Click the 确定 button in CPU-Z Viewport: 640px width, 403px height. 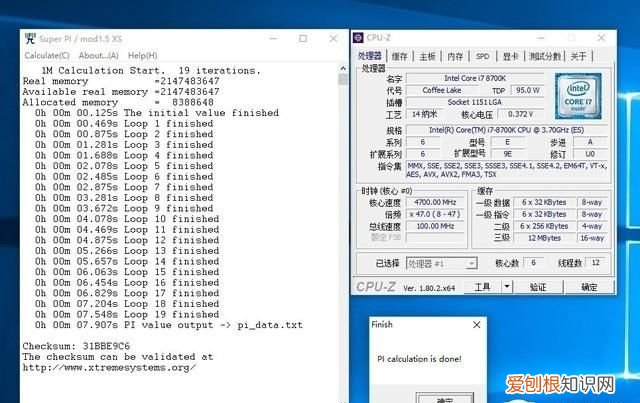(x=589, y=287)
